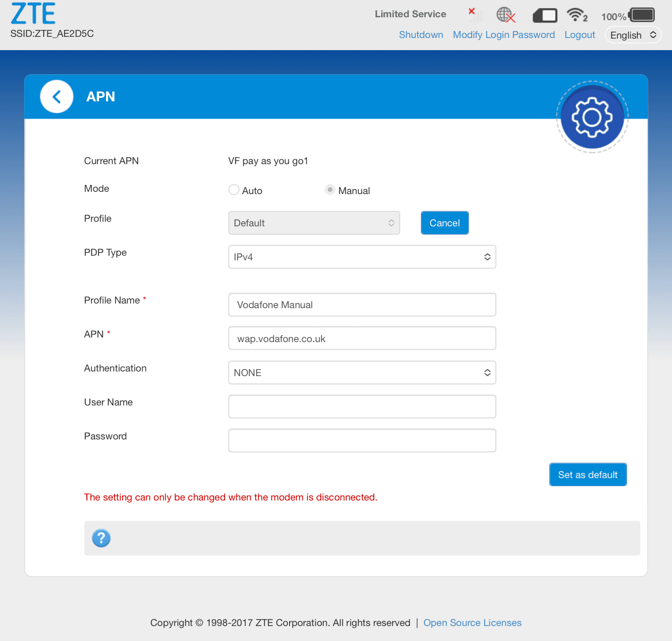This screenshot has height=641, width=672.
Task: Click the User Name input field
Action: [362, 407]
